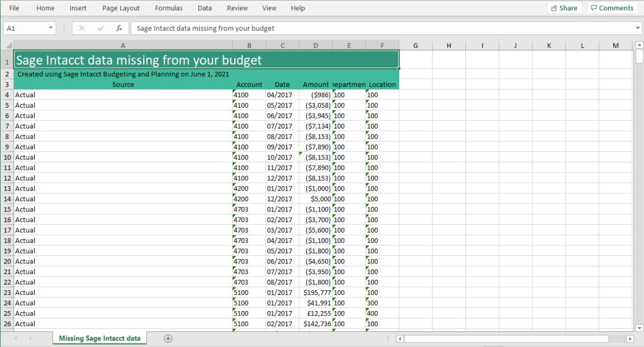Select the Actual cell in row 20
Image resolution: width=644 pixels, height=347 pixels.
click(x=123, y=261)
